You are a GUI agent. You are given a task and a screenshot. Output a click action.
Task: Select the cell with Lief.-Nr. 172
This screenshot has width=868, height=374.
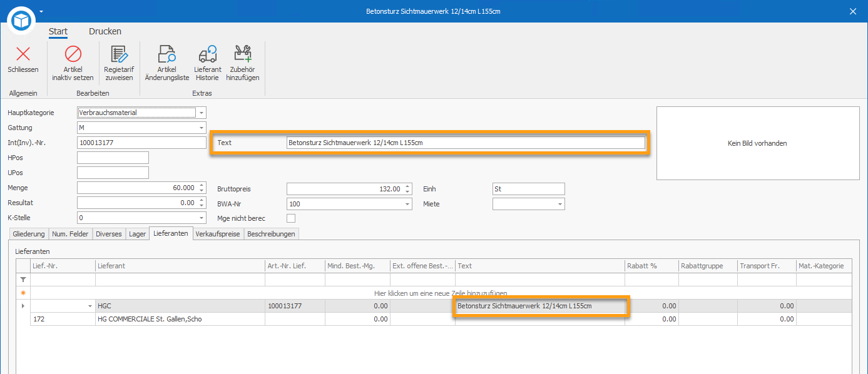(63, 319)
